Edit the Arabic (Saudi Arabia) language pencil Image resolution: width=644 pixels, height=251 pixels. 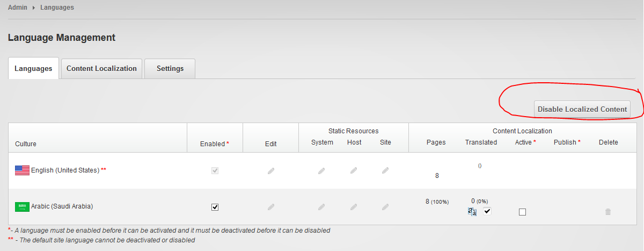coord(271,206)
